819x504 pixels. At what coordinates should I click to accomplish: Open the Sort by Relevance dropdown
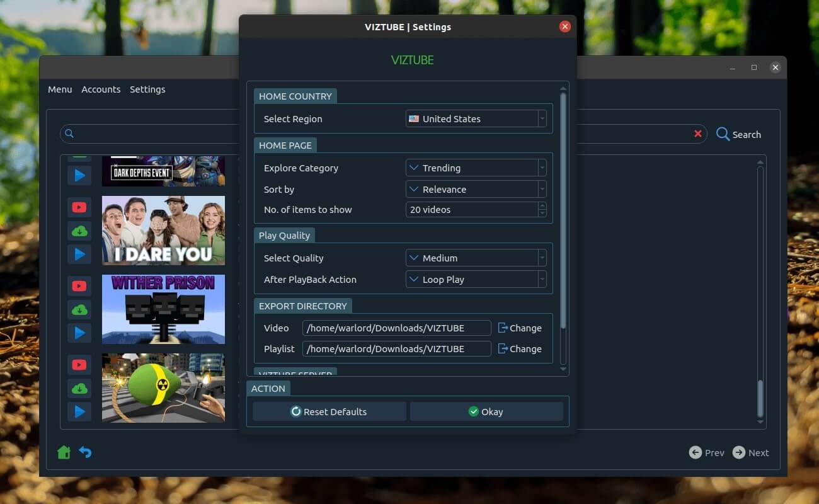tap(476, 190)
